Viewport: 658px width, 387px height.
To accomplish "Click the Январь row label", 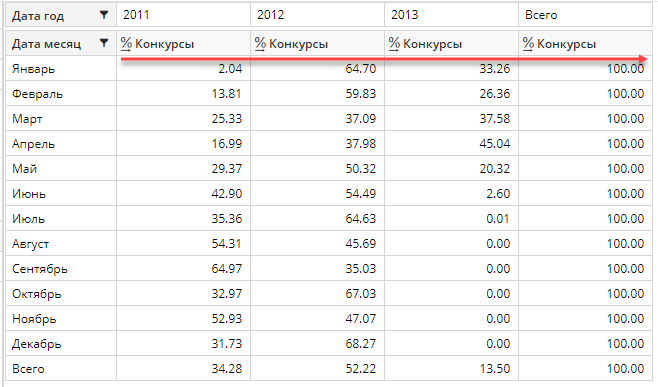I will click(33, 68).
